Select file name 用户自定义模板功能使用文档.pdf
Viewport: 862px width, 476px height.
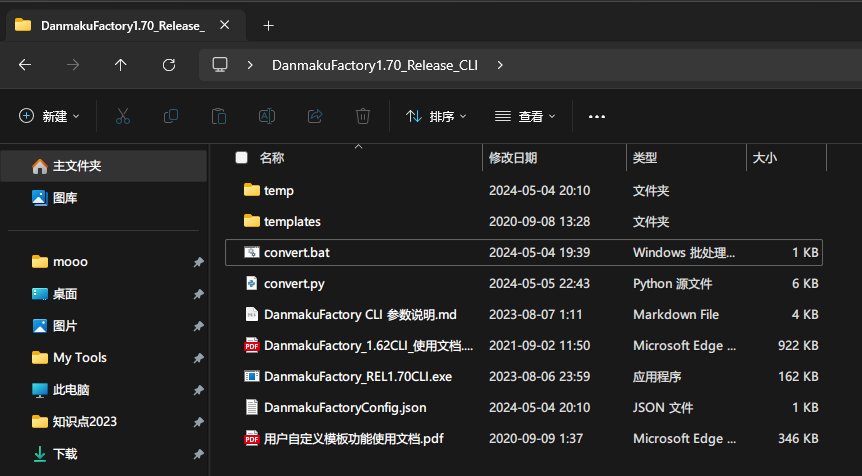[354, 439]
